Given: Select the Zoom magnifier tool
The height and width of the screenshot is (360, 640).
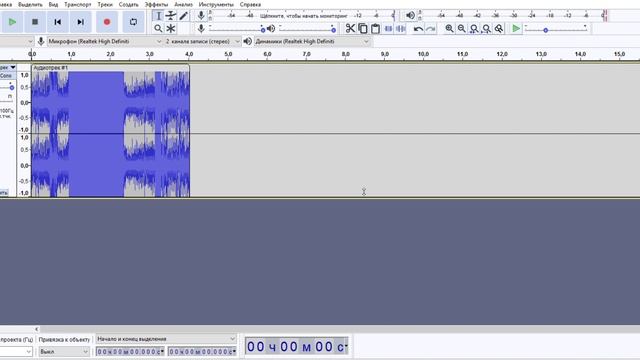Looking at the screenshot, I should click(x=158, y=29).
